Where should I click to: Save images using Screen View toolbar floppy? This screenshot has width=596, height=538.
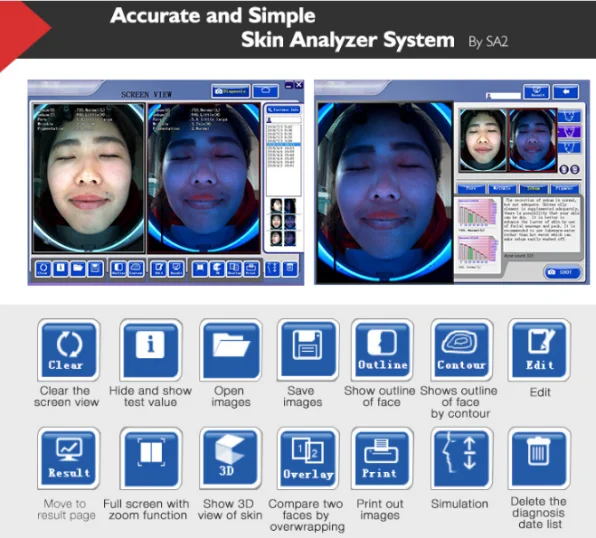tap(95, 269)
